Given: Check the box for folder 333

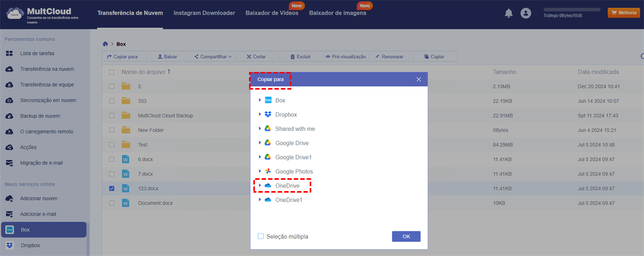Looking at the screenshot, I should (112, 101).
